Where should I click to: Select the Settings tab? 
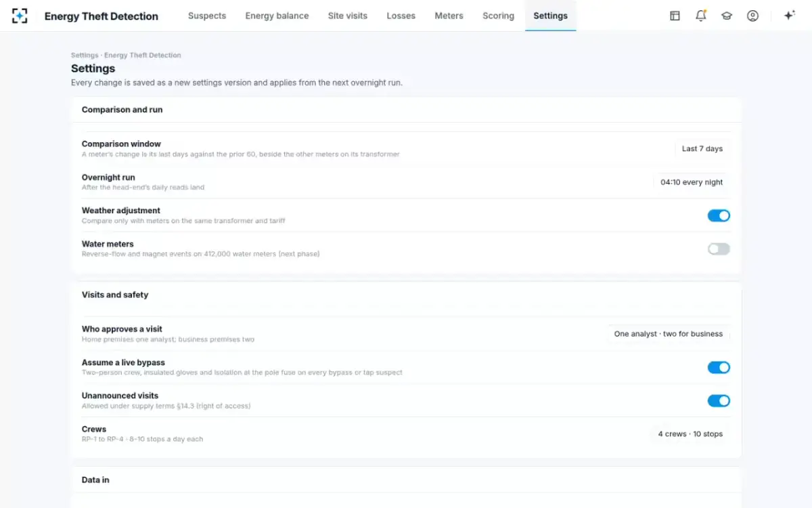[551, 16]
